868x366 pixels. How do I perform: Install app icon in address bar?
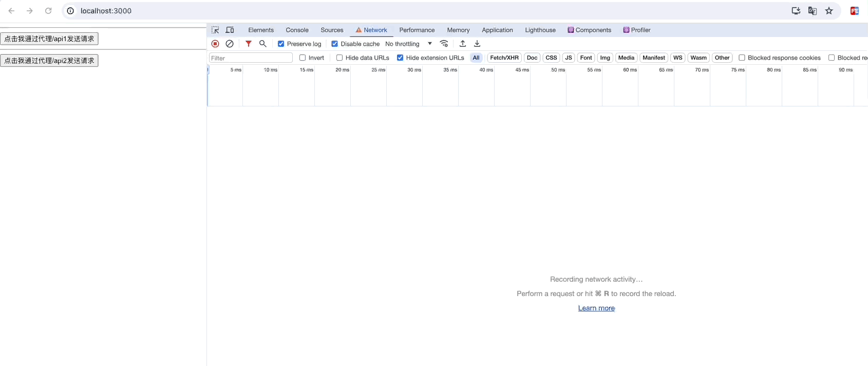(x=796, y=11)
